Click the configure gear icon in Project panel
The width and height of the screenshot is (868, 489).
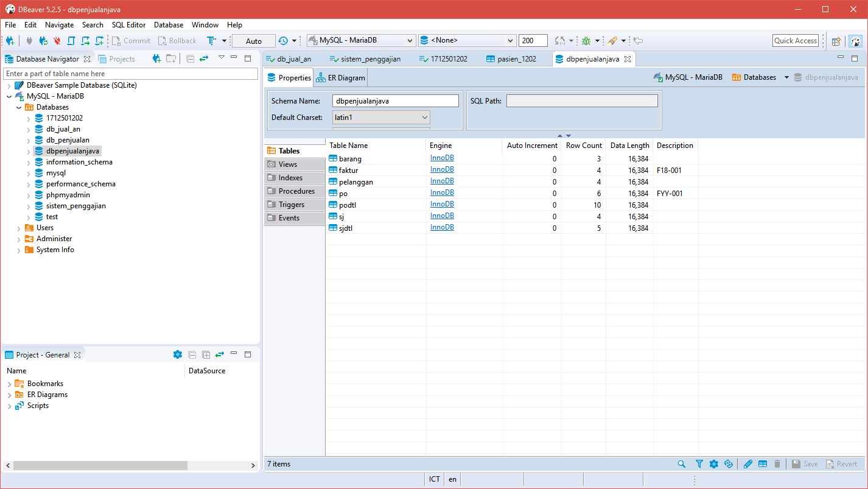point(178,354)
